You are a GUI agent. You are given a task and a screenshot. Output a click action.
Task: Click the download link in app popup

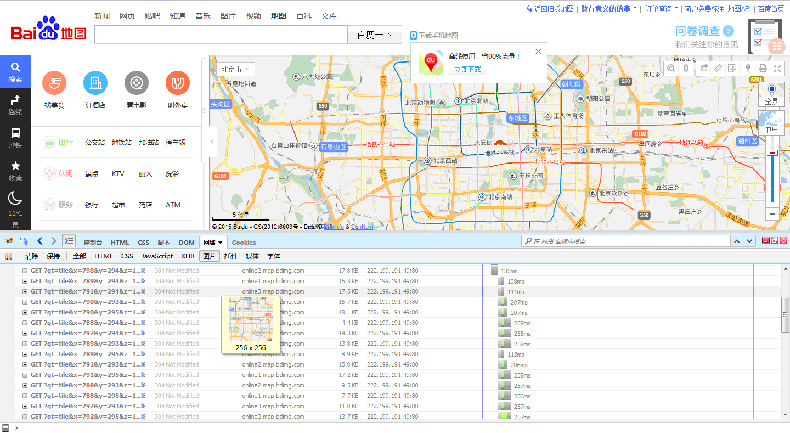(468, 69)
